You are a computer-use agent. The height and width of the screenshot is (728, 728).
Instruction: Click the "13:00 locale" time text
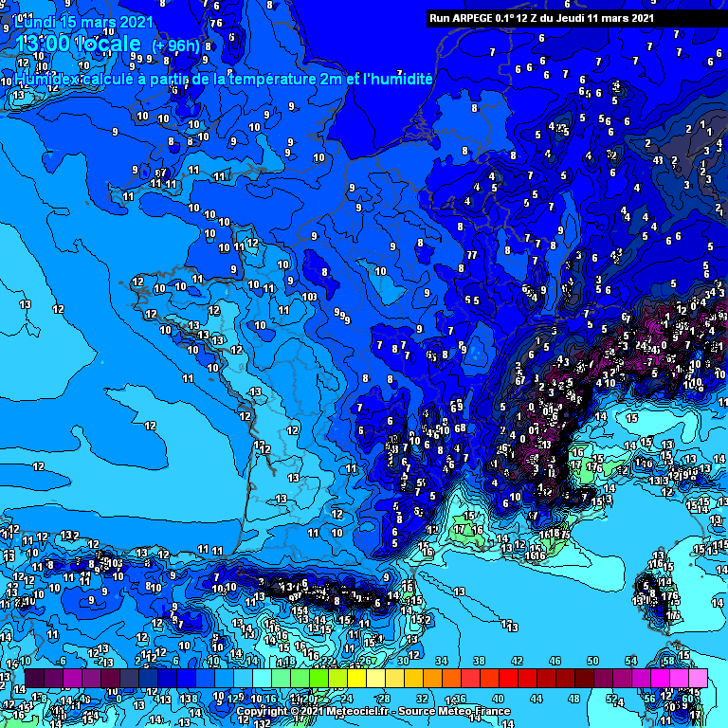79,45
